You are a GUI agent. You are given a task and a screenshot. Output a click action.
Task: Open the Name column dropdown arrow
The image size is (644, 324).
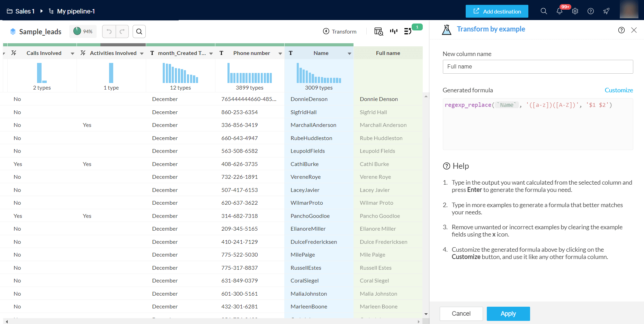click(349, 54)
